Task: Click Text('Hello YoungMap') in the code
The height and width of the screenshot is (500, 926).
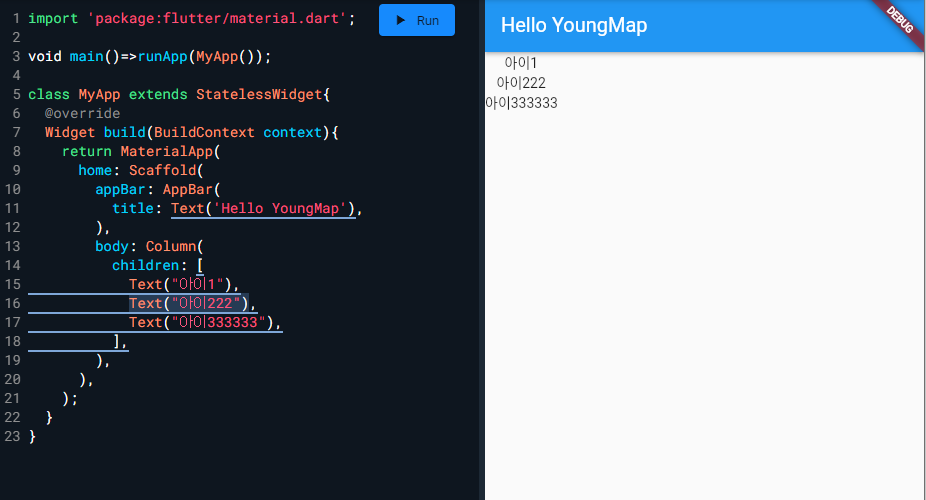Action: click(263, 208)
